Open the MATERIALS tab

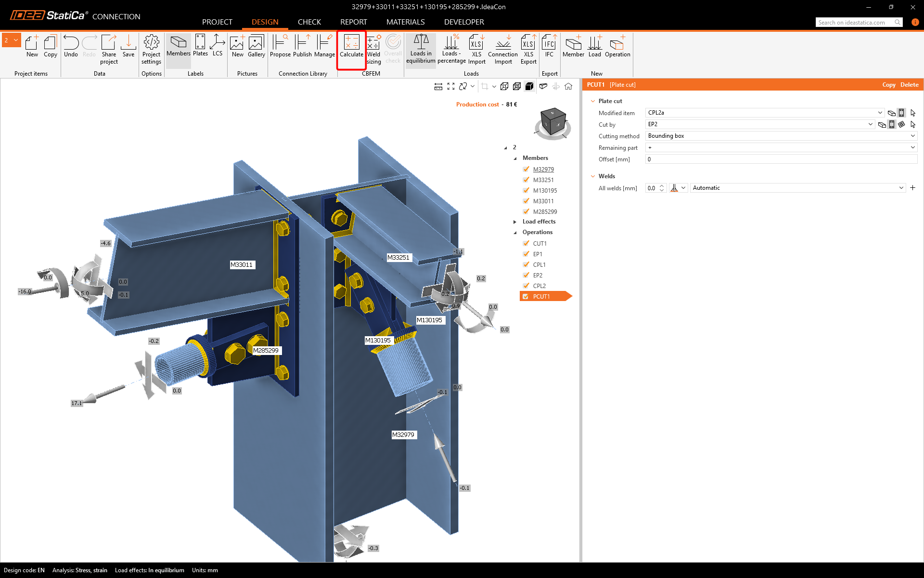(405, 22)
